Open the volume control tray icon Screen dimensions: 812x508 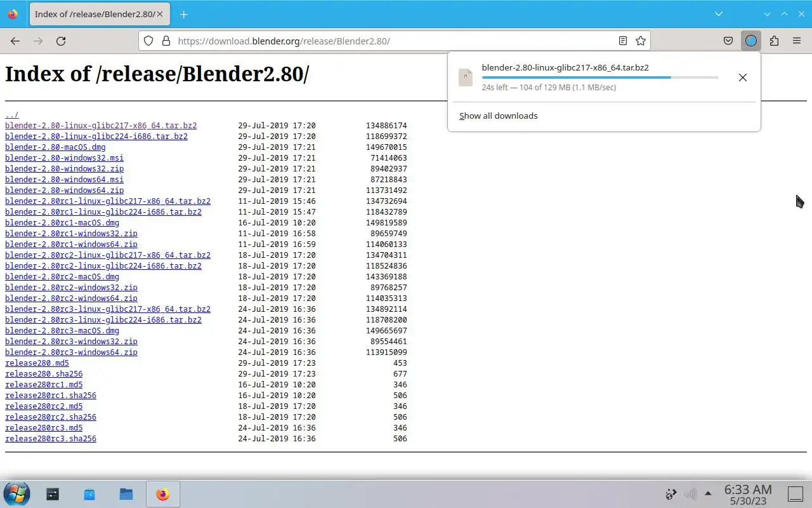(690, 493)
